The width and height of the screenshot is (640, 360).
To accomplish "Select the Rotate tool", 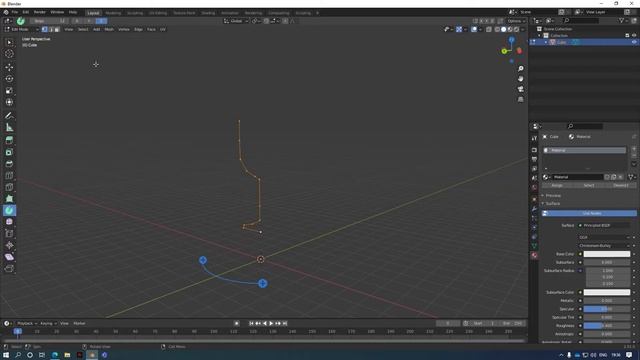I will click(x=9, y=79).
